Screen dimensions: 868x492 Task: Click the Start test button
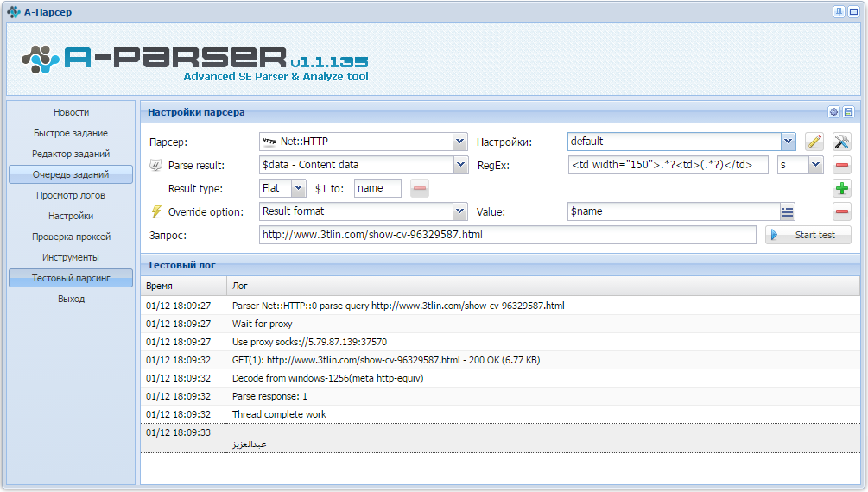tap(808, 235)
